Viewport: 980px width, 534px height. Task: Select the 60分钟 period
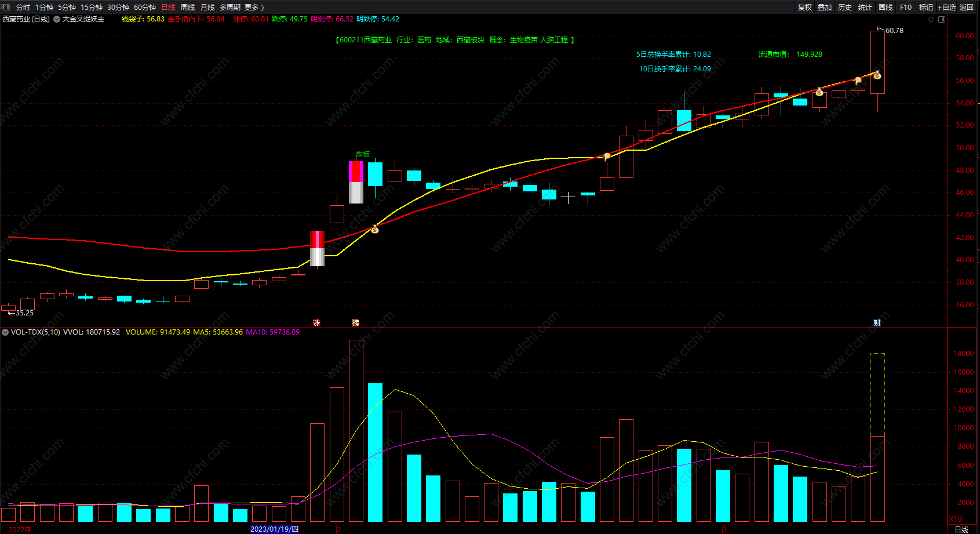tap(145, 8)
